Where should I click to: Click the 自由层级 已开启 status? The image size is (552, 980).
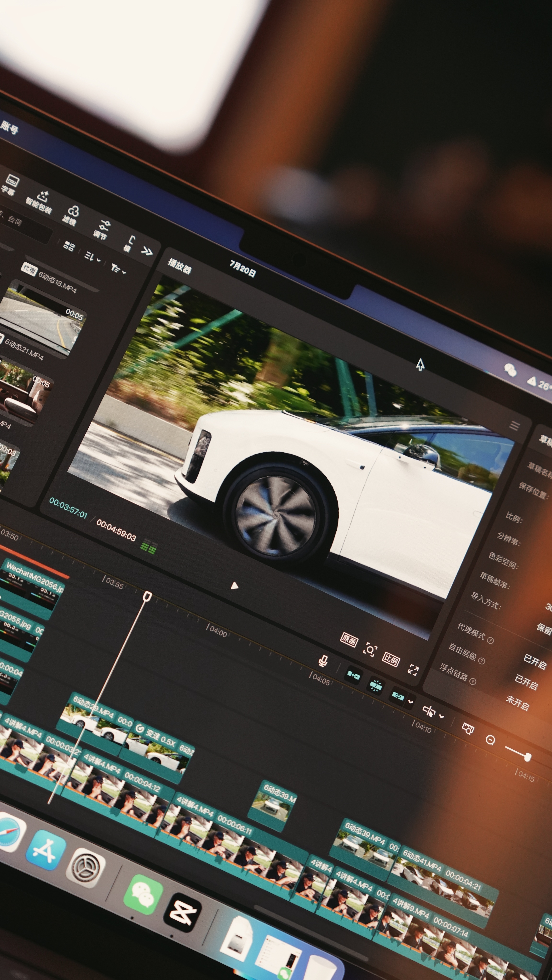[x=526, y=682]
